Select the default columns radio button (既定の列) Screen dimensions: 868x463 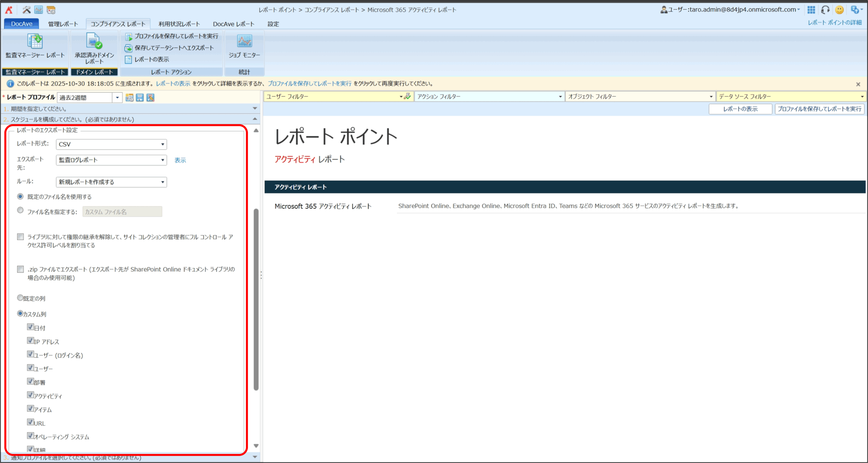(x=20, y=298)
